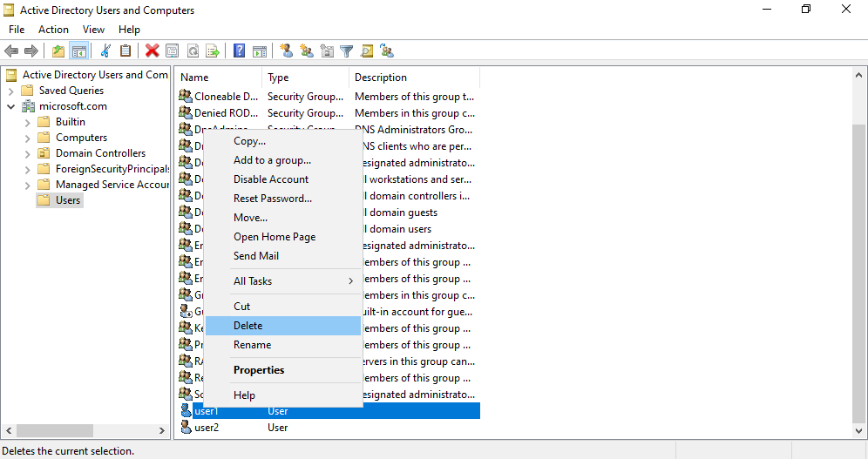The height and width of the screenshot is (459, 868).
Task: Click user2 account icon in list
Action: 186,427
